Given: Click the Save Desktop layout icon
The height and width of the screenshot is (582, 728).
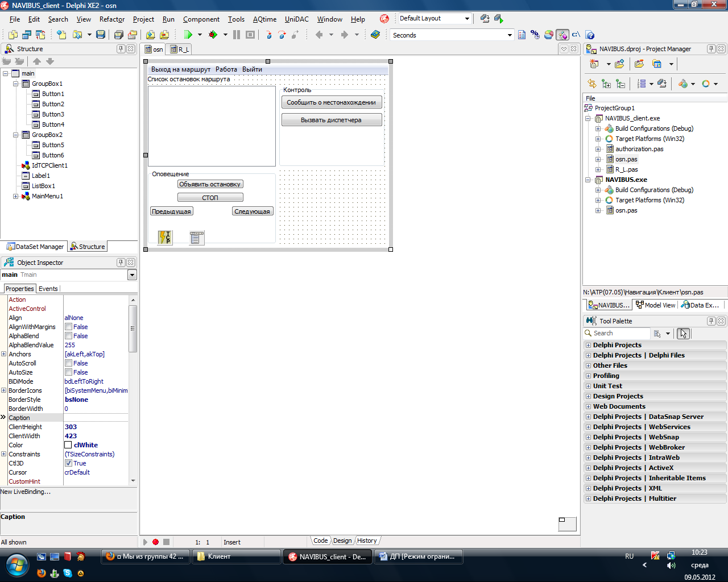Looking at the screenshot, I should pos(485,18).
